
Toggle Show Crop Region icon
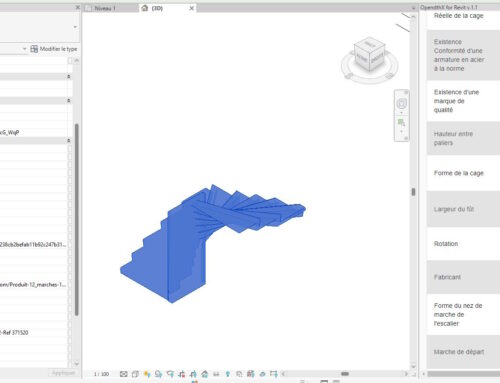[193, 374]
